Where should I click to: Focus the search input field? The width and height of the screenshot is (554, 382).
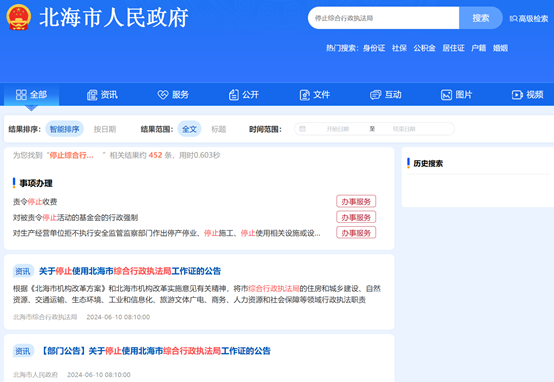(383, 18)
